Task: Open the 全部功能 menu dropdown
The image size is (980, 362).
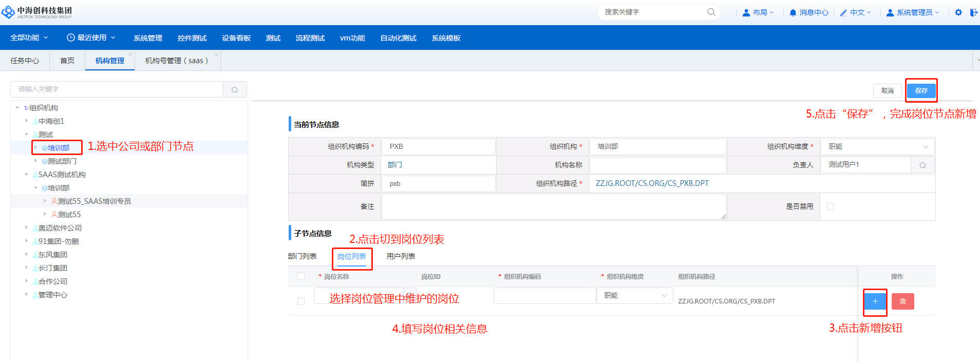Action: pos(29,37)
